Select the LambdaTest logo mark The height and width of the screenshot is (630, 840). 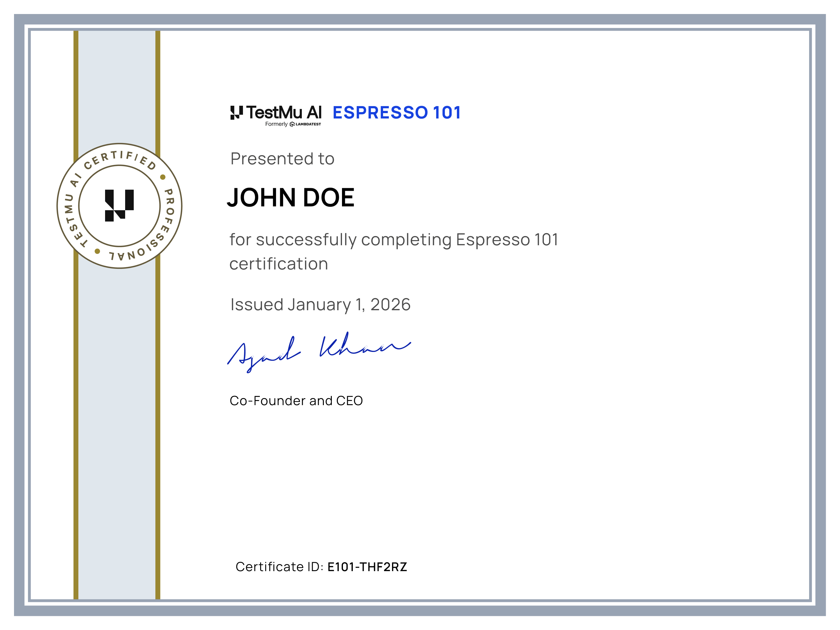[x=292, y=125]
